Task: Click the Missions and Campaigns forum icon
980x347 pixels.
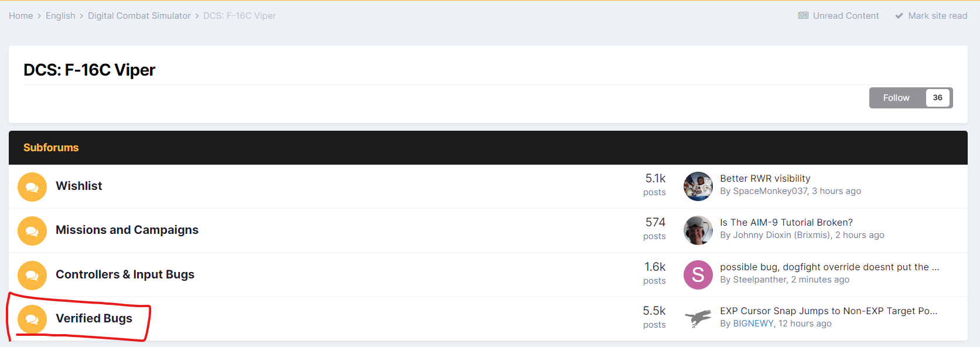Action: click(32, 231)
